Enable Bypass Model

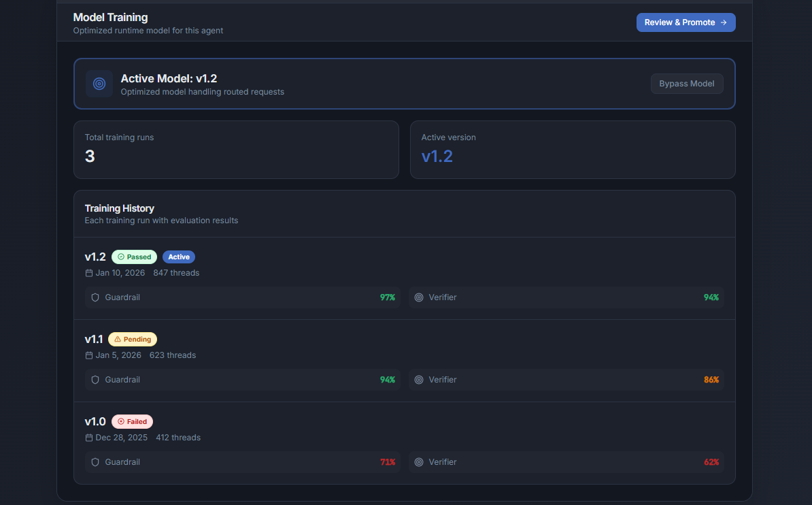(x=687, y=84)
